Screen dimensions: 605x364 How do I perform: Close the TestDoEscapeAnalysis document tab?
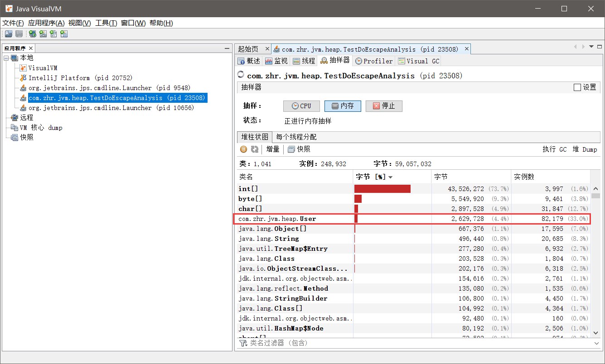pyautogui.click(x=467, y=49)
